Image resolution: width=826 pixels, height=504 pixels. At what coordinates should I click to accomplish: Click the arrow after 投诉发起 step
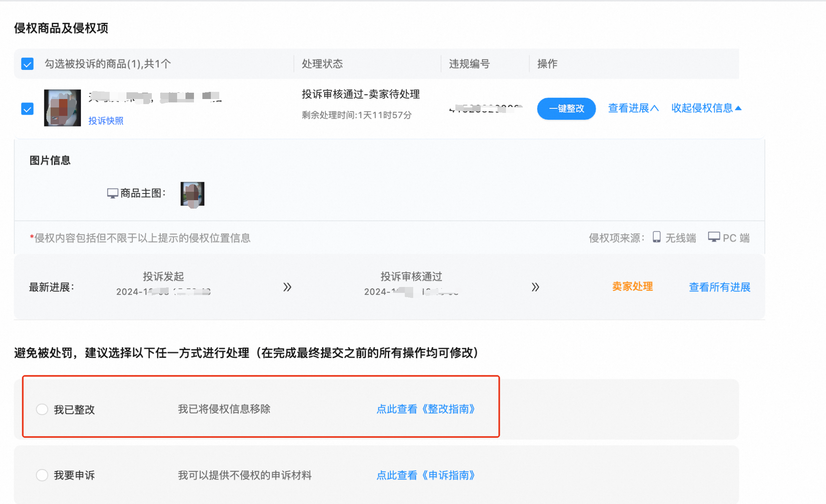pyautogui.click(x=287, y=287)
